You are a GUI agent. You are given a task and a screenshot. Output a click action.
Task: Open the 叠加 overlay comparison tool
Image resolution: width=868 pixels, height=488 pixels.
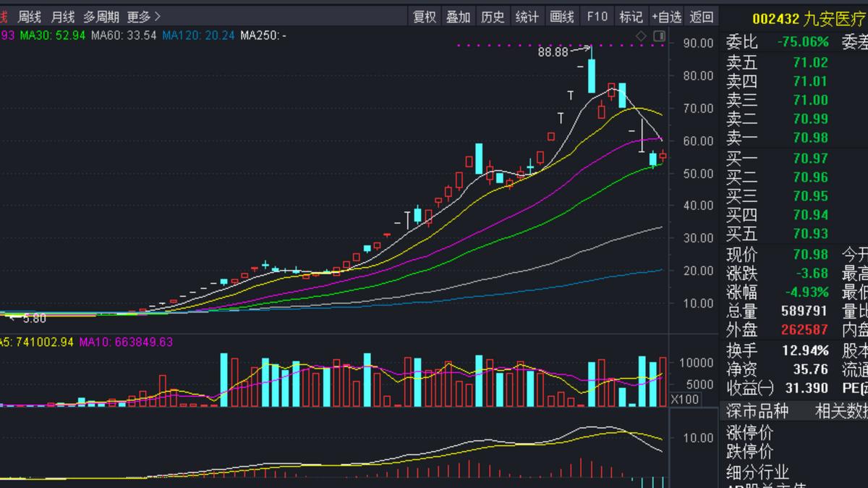click(x=458, y=16)
